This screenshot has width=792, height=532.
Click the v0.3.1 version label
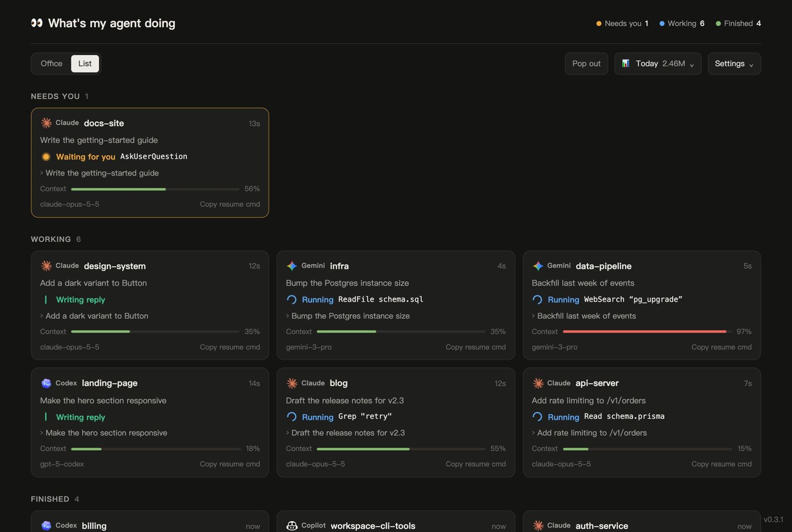pyautogui.click(x=773, y=519)
